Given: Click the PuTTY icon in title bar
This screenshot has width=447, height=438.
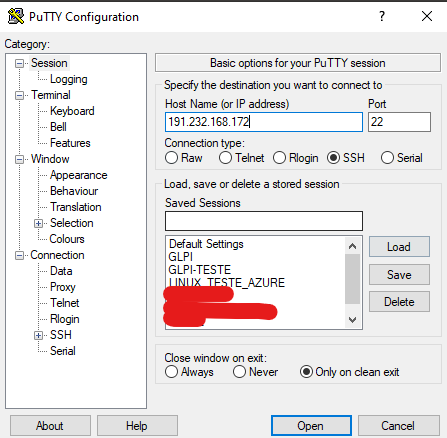Looking at the screenshot, I should (16, 16).
